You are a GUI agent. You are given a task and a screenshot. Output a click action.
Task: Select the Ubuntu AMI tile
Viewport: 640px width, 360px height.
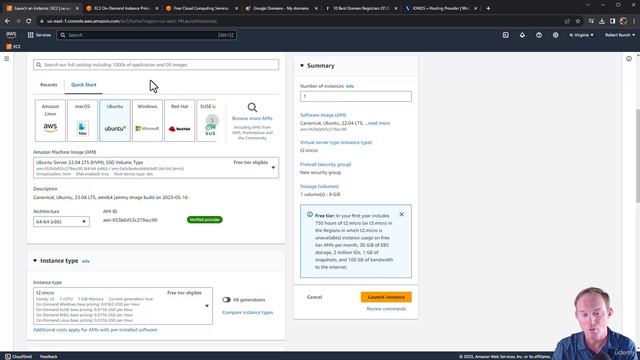[x=115, y=120]
